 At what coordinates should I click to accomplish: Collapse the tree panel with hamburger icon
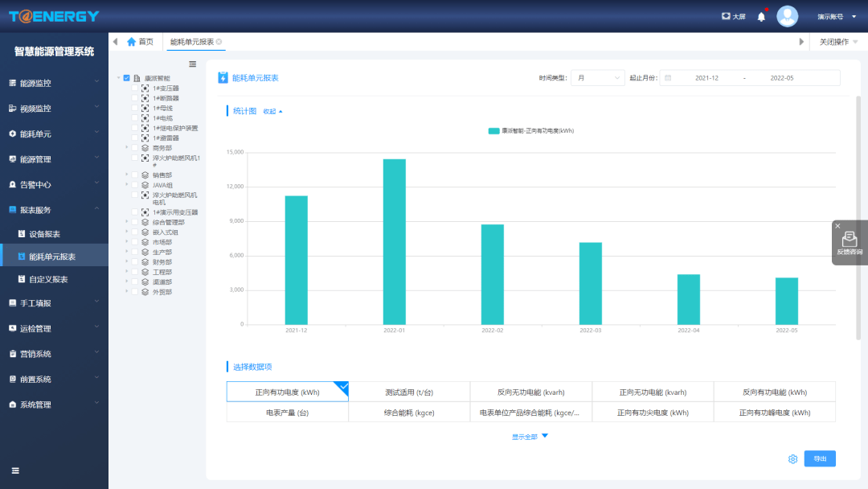[192, 64]
